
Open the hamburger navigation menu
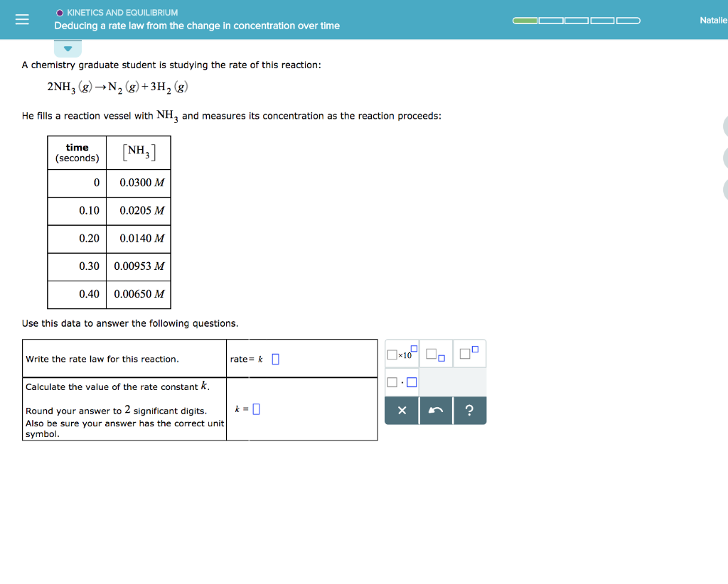click(22, 19)
